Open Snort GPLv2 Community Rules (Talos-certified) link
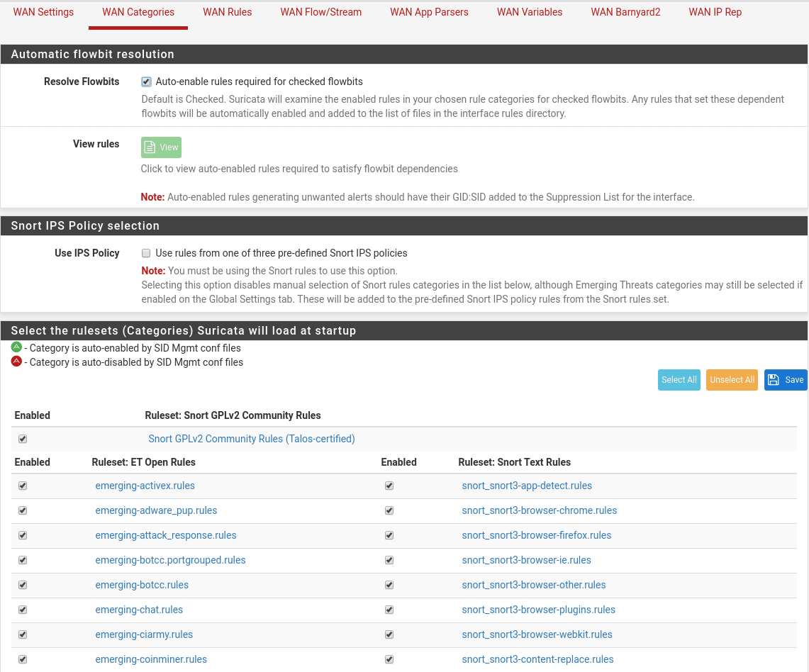The width and height of the screenshot is (809, 672). [252, 439]
